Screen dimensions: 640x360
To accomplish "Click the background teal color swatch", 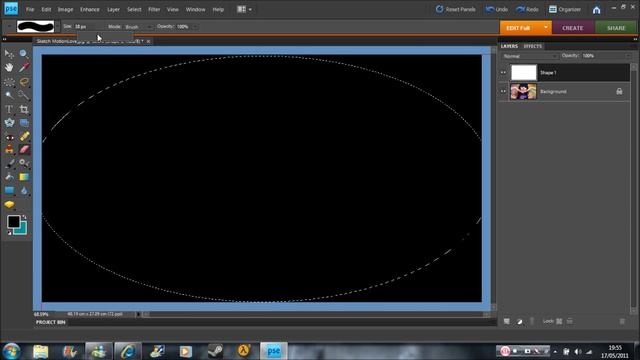I will tap(22, 230).
